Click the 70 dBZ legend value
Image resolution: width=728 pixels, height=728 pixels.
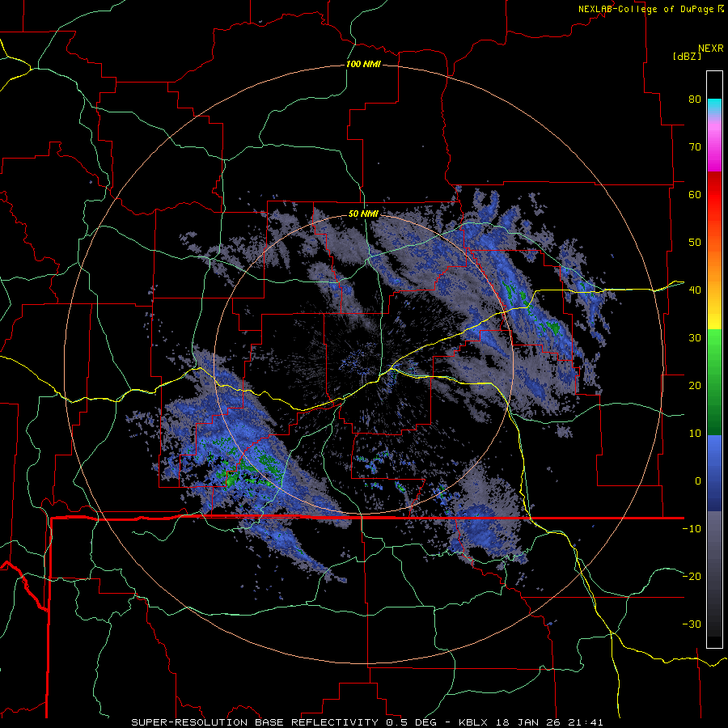[695, 146]
